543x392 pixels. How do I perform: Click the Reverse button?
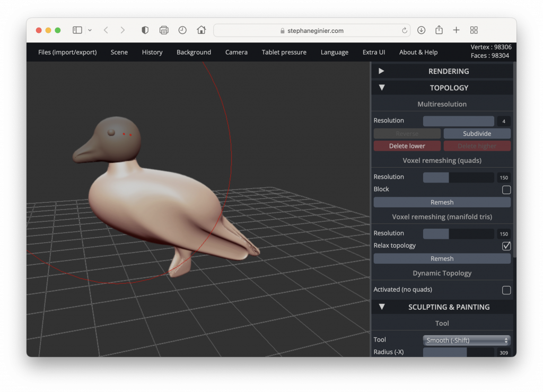tap(407, 134)
